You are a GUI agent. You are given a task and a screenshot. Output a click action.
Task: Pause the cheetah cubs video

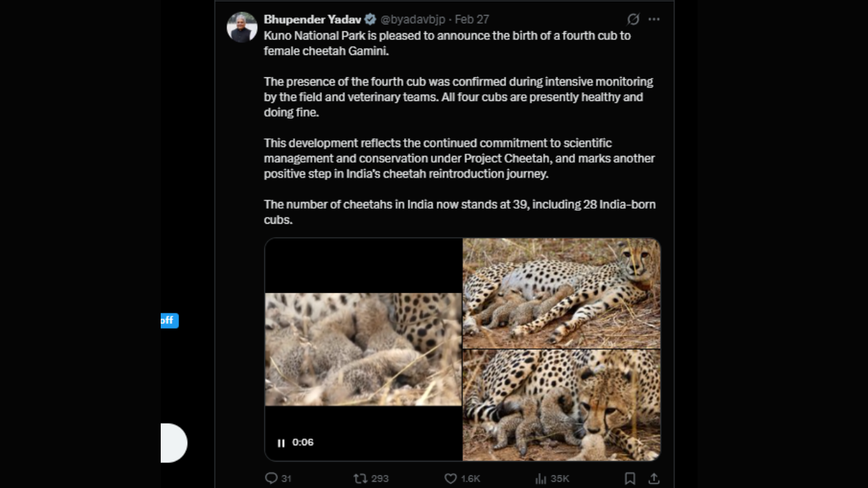[x=281, y=443]
